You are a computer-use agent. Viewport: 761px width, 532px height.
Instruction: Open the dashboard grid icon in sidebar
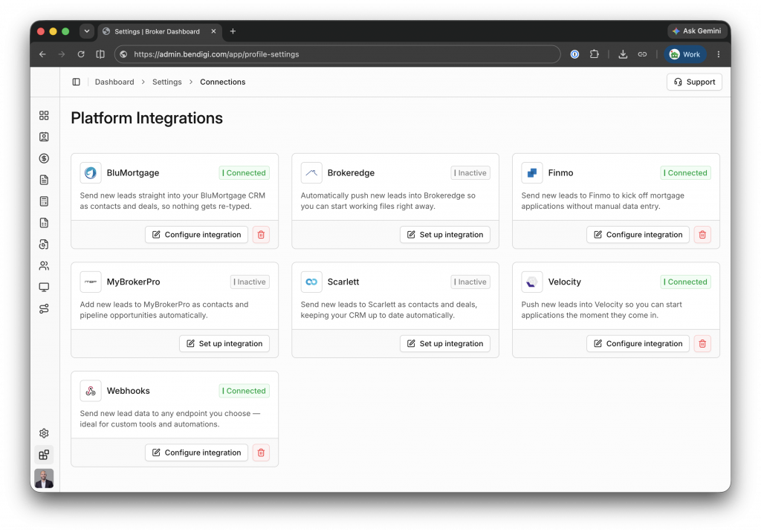pos(44,115)
